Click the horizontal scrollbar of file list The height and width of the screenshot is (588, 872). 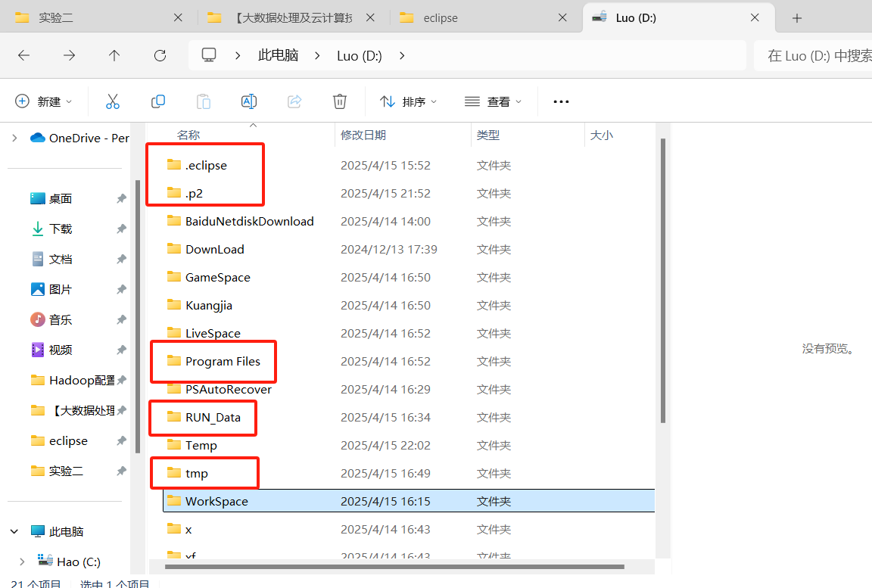click(x=395, y=567)
